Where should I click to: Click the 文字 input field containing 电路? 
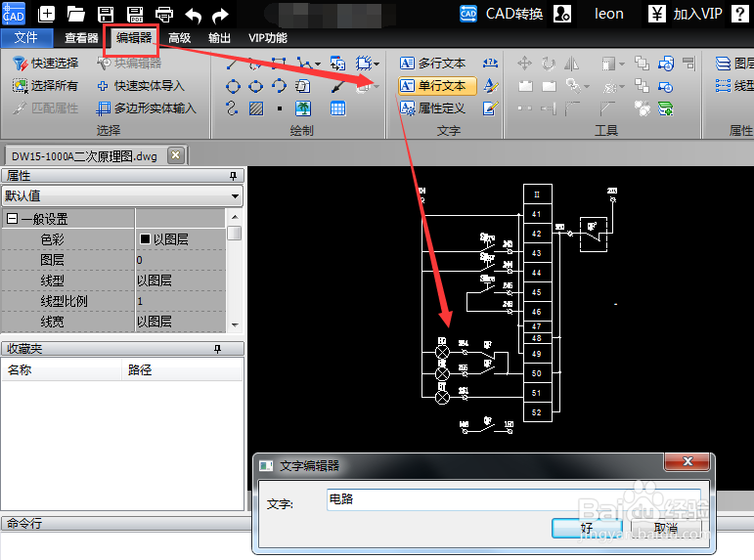tap(513, 499)
